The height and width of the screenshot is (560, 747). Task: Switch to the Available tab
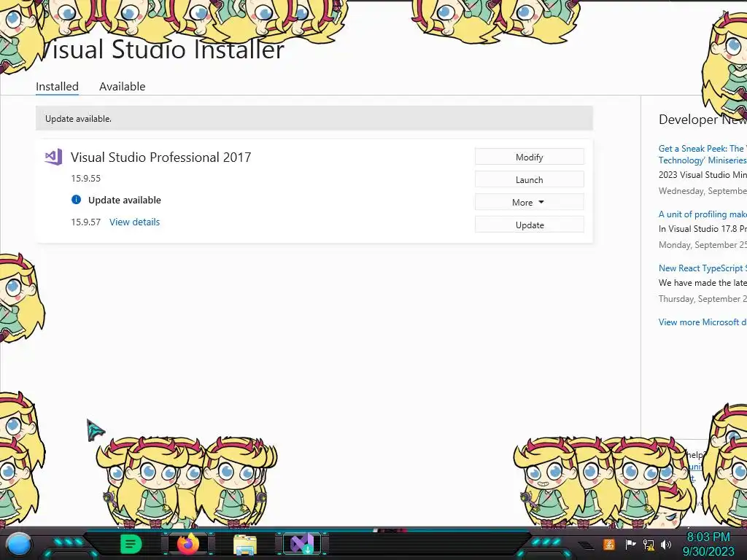[x=122, y=87]
